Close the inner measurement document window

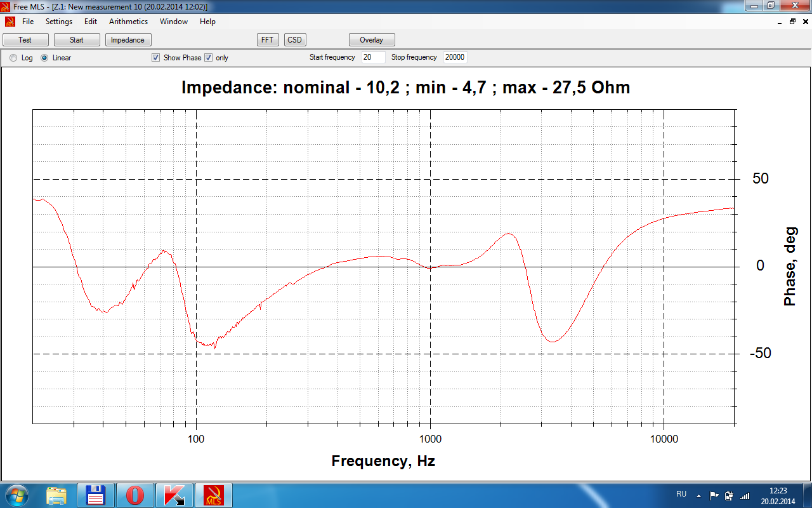coord(804,22)
